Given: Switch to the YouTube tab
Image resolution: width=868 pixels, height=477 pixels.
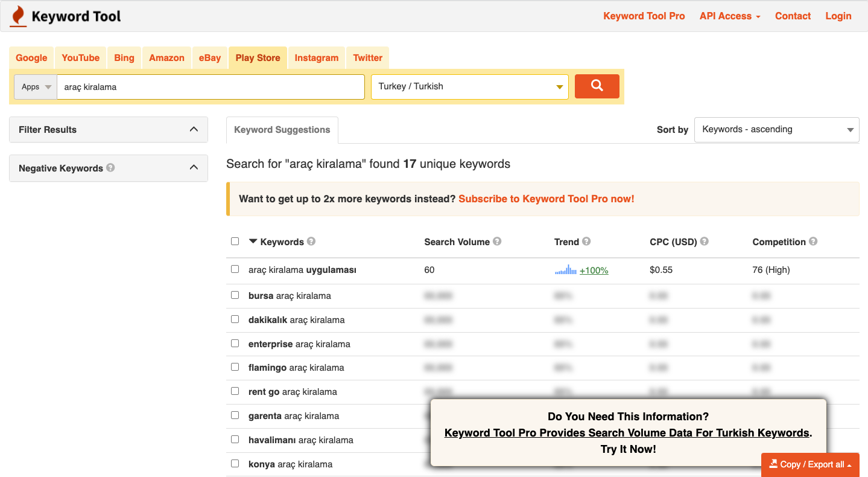Looking at the screenshot, I should [x=81, y=58].
